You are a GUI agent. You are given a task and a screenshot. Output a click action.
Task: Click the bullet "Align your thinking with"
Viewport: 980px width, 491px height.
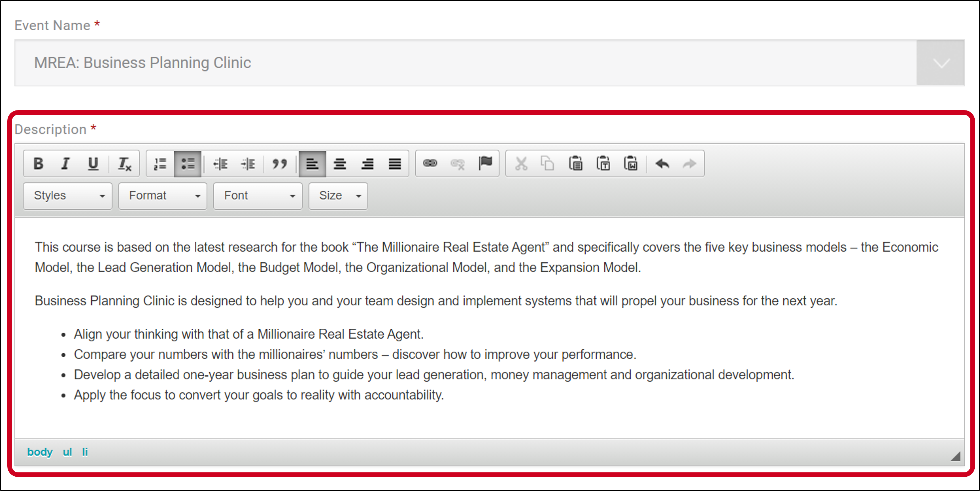[249, 334]
